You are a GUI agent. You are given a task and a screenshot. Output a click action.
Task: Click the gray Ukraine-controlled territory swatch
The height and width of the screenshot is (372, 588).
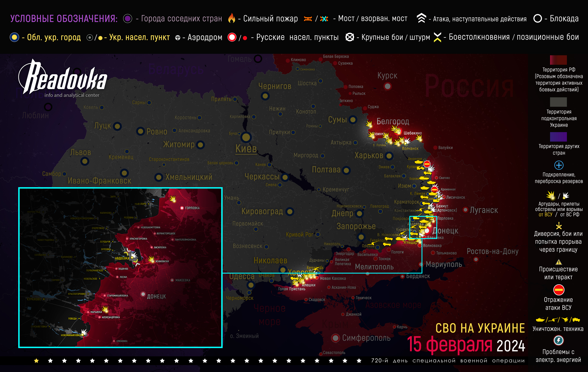(558, 102)
